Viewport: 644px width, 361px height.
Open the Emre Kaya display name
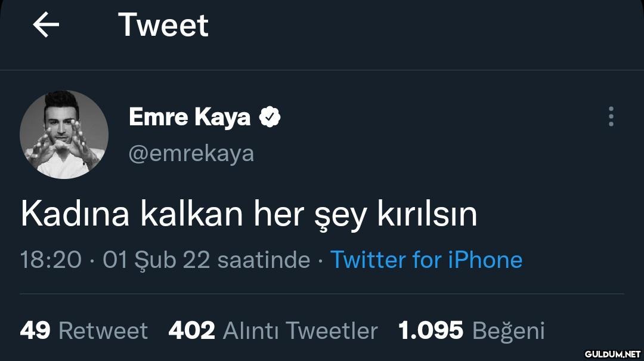point(189,117)
